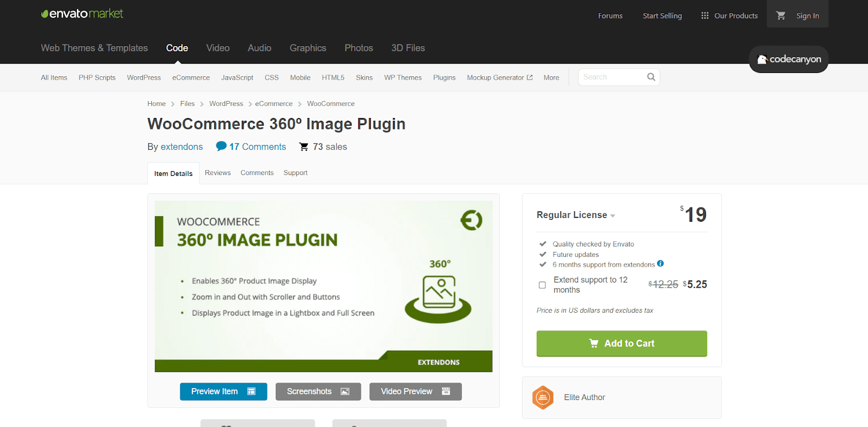Open the Screenshots button
Viewport: 868px width, 427px height.
318,391
